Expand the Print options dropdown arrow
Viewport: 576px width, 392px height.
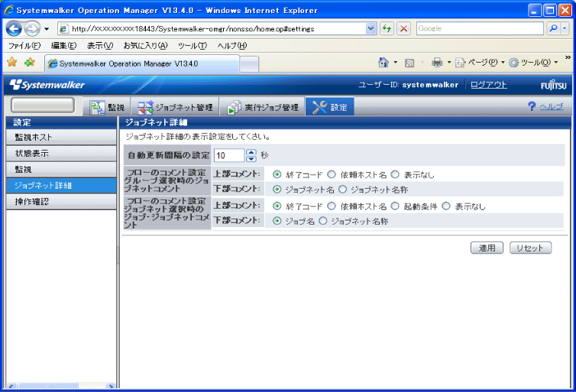click(449, 63)
